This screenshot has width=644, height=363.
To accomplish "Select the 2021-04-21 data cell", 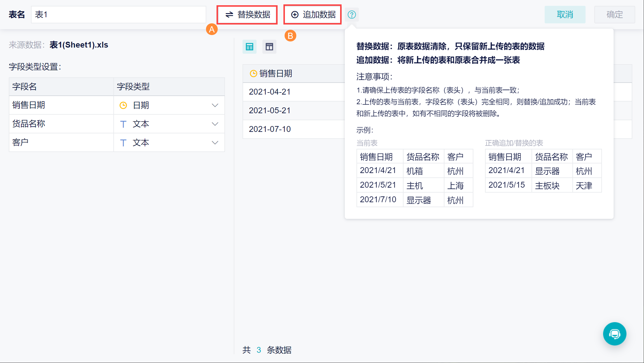I will 270,92.
